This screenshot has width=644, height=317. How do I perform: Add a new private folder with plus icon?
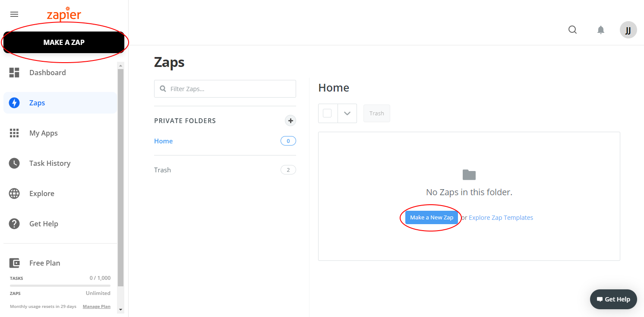point(290,120)
